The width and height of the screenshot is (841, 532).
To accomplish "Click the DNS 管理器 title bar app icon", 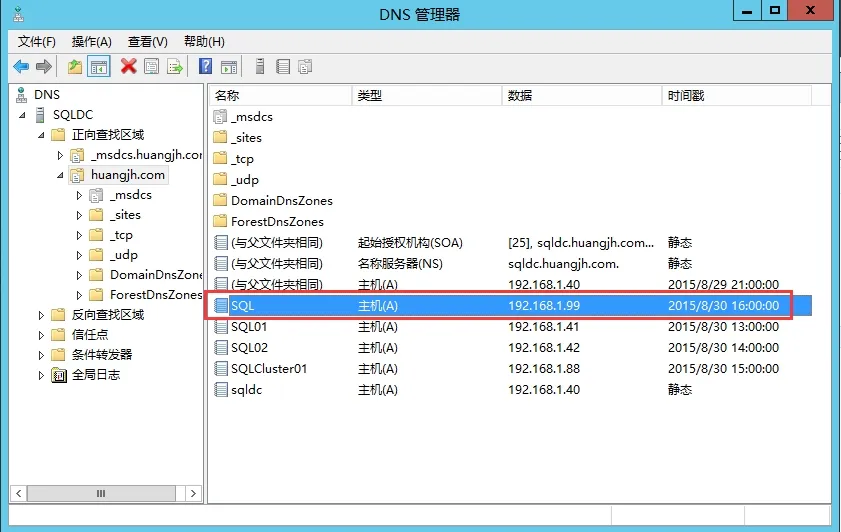I will tap(18, 14).
